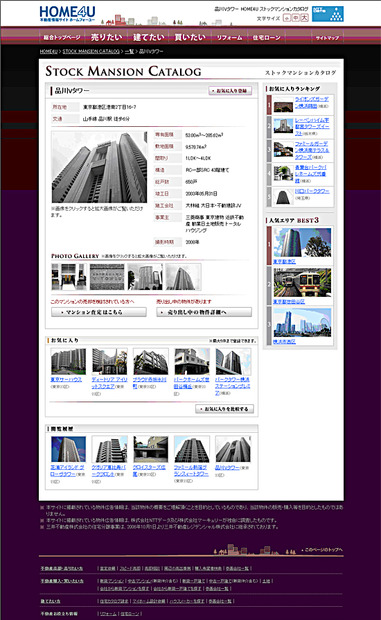Image resolution: width=381 pixels, height=620 pixels.
Task: Click このページのトップへ link
Action: coord(322,550)
